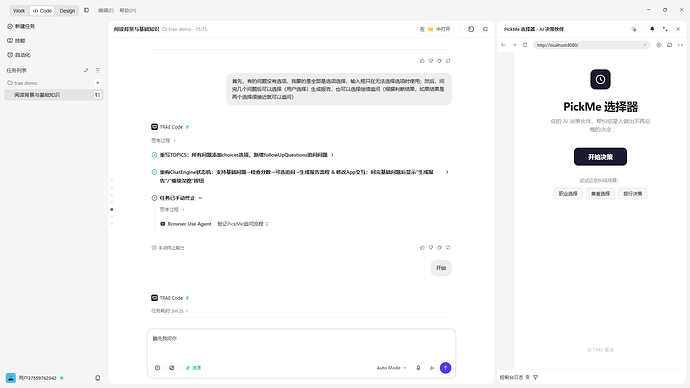Select the 阅读背景与基础知识 task row
The image size is (690, 388).
tap(54, 95)
